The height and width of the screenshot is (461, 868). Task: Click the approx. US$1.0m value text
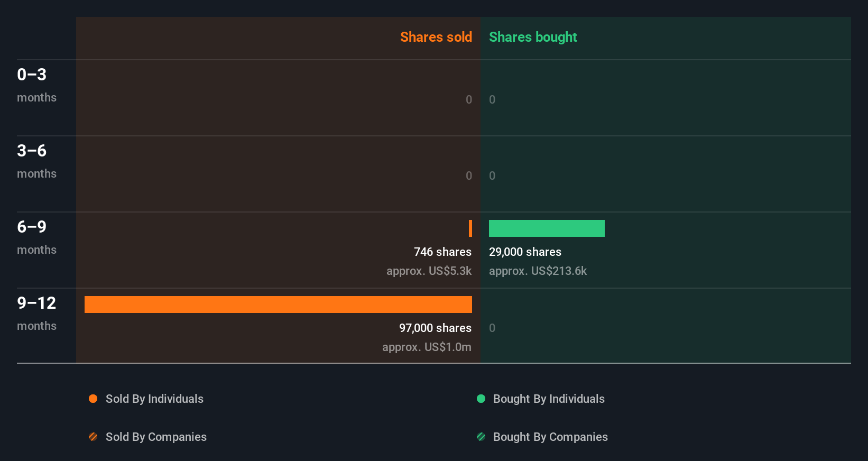427,347
